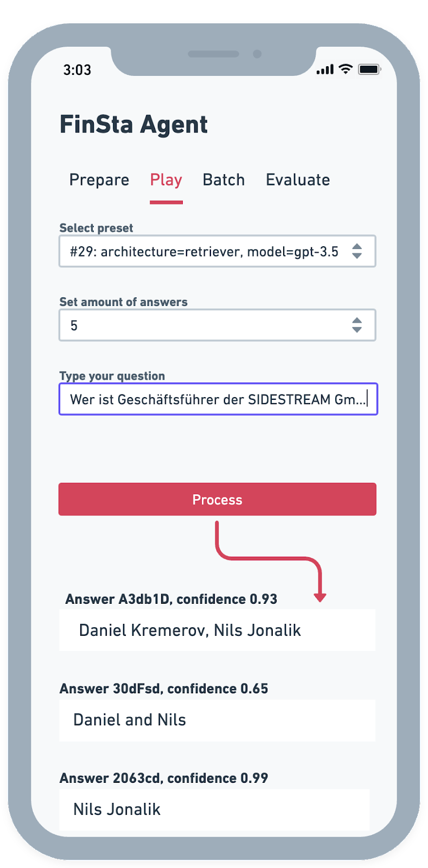Click the Answer A3db1D confidence label
The width and height of the screenshot is (428, 868).
(x=171, y=599)
